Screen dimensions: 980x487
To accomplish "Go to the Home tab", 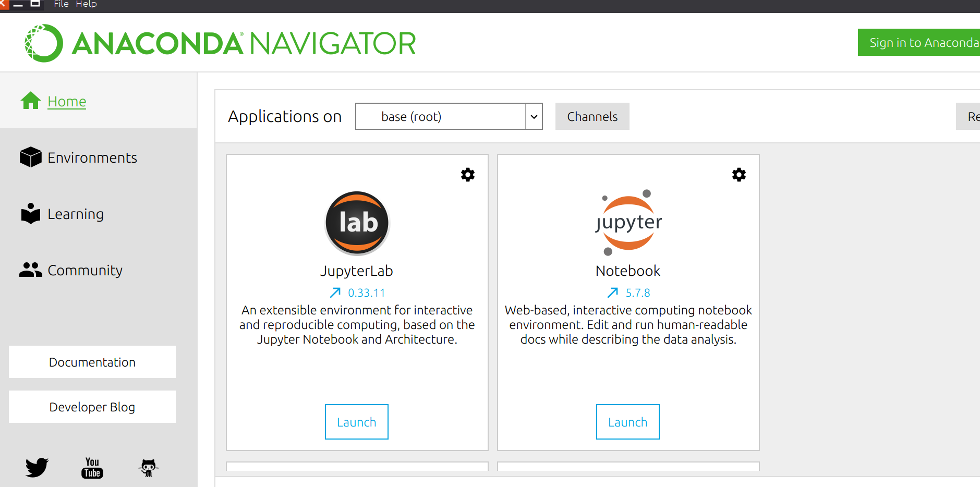I will coord(99,101).
